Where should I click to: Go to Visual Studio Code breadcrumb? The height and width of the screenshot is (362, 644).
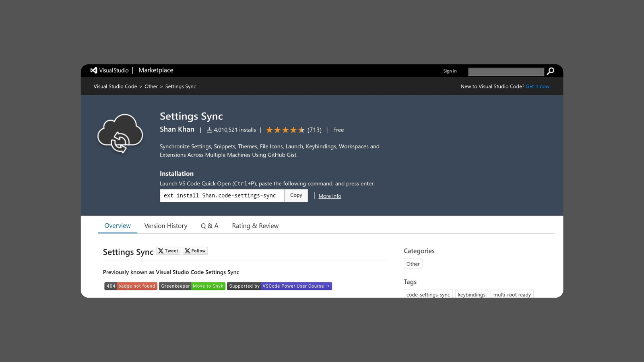(115, 86)
